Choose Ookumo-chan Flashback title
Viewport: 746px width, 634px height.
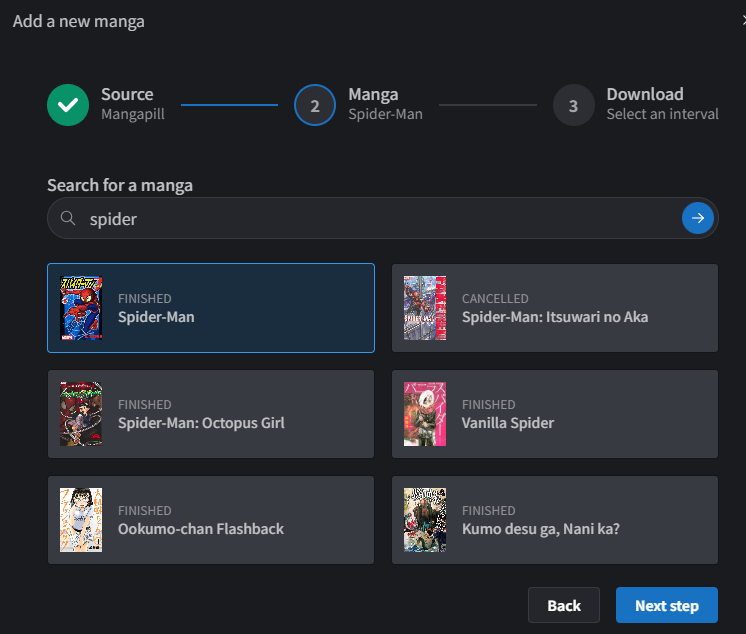click(201, 529)
